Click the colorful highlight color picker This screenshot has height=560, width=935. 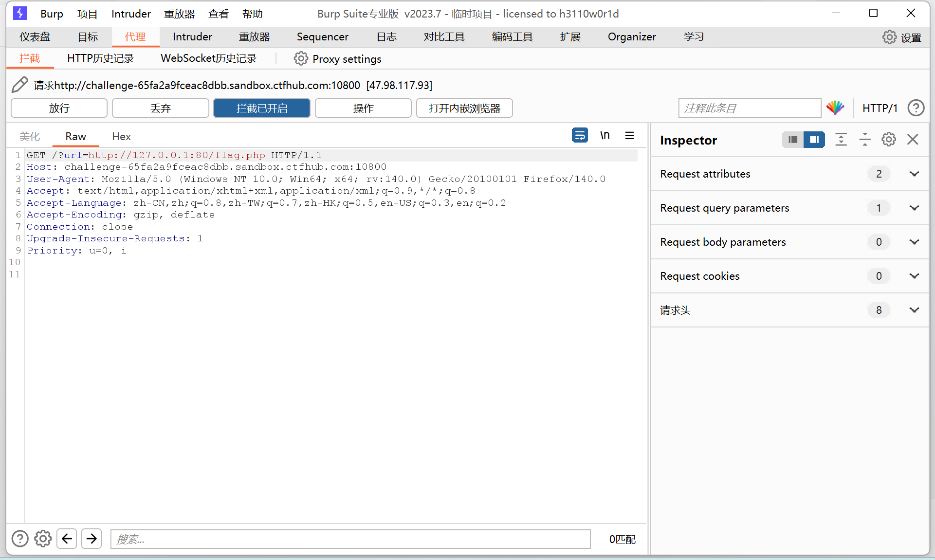pyautogui.click(x=835, y=108)
